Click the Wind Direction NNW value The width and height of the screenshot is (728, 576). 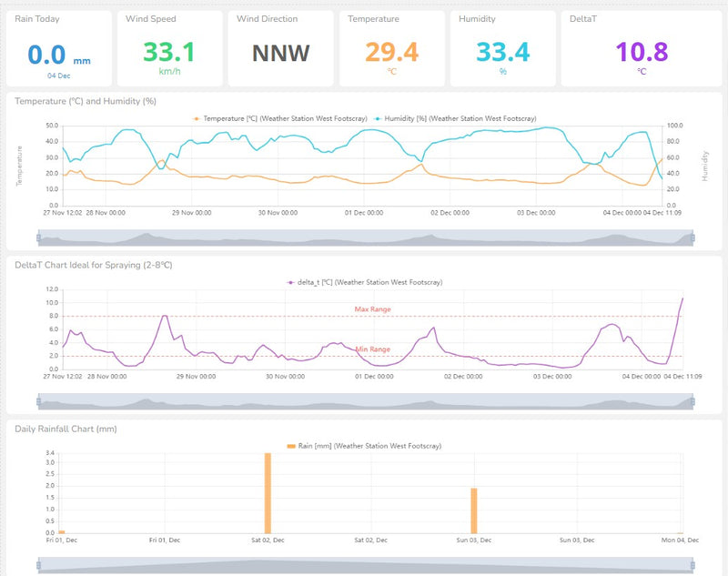click(280, 53)
